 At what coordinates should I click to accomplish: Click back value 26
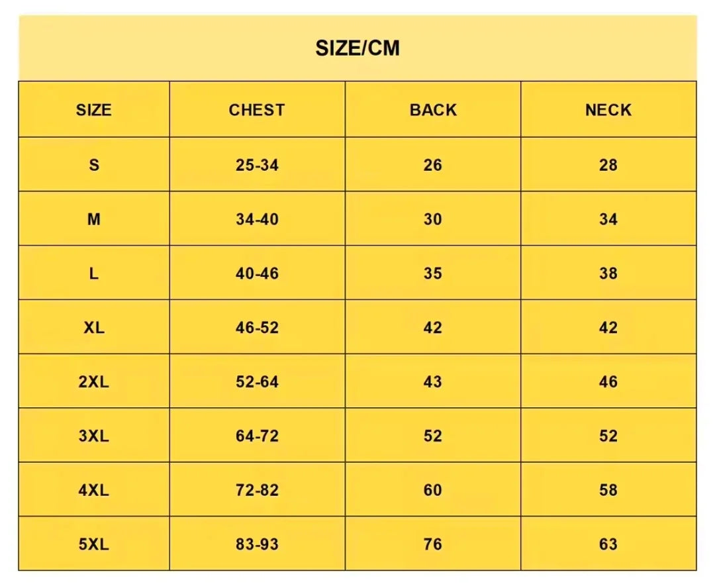(433, 165)
